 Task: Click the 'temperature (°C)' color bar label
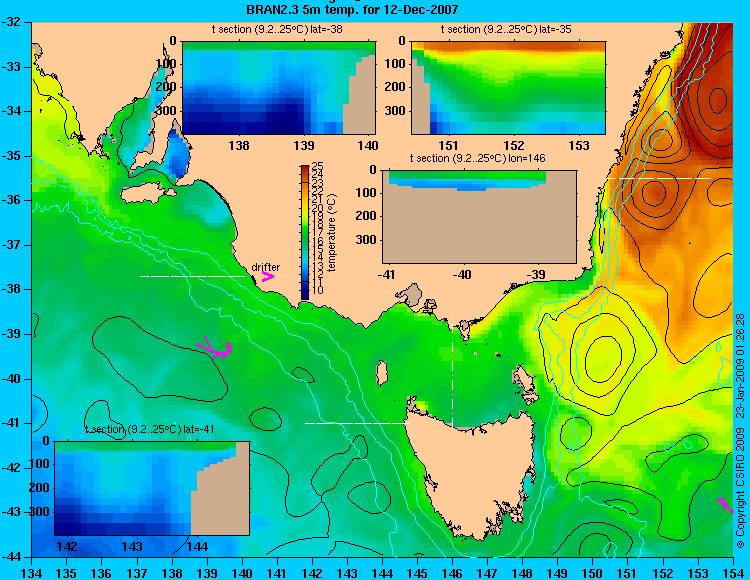[x=333, y=233]
